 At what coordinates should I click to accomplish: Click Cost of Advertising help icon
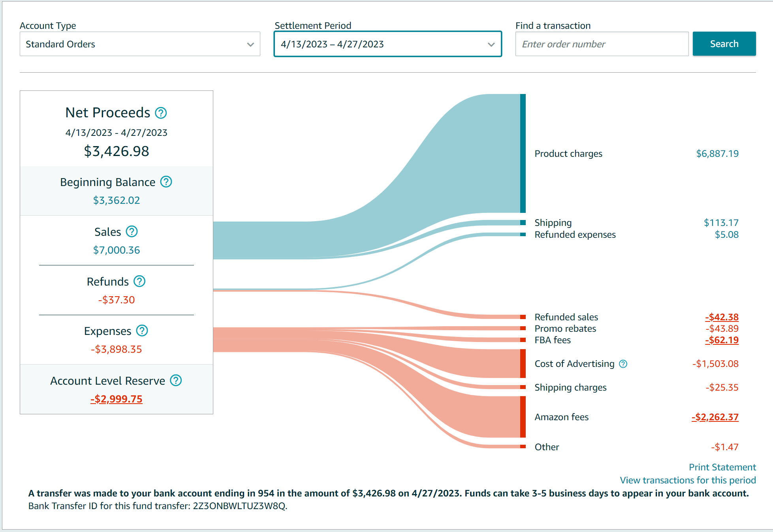pyautogui.click(x=623, y=364)
